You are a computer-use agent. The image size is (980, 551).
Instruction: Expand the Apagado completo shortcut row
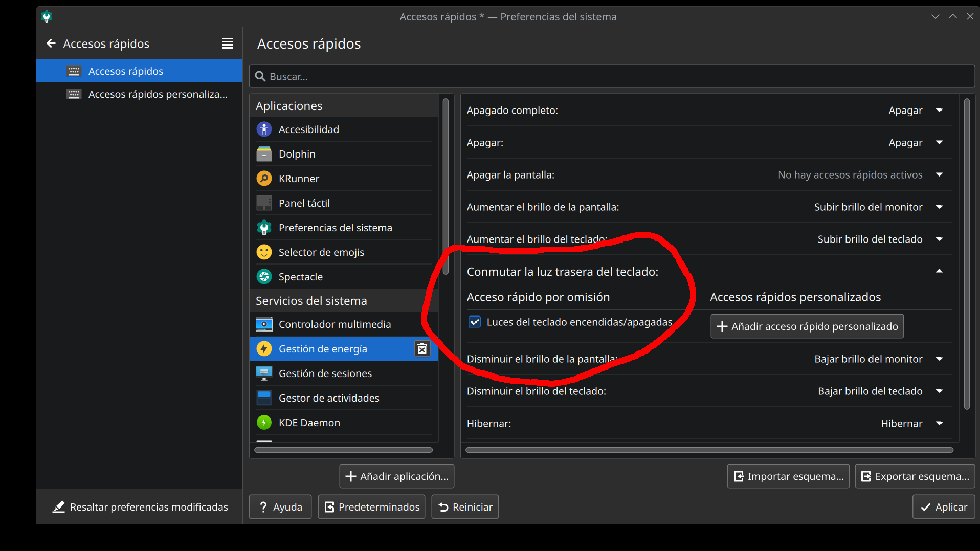pos(939,111)
